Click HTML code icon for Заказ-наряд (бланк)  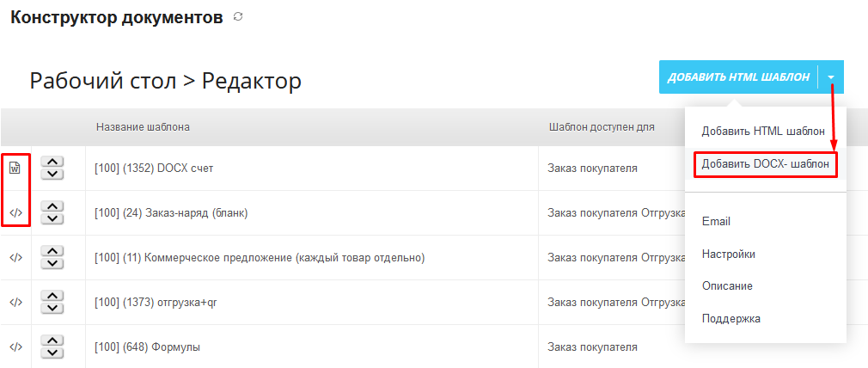(15, 212)
